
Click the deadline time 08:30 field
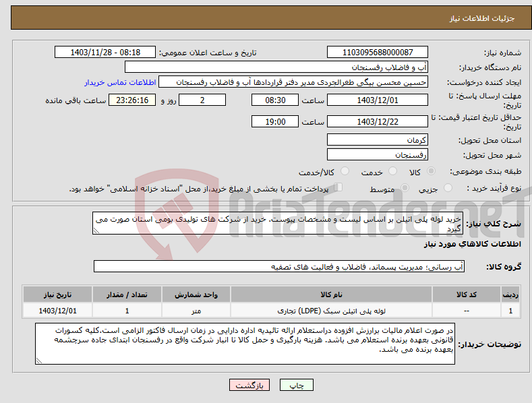click(x=275, y=100)
